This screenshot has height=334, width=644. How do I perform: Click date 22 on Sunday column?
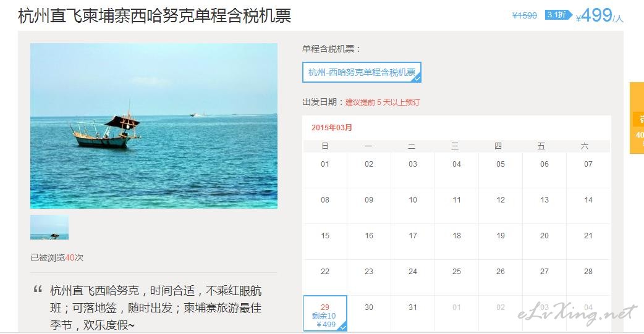pyautogui.click(x=325, y=277)
